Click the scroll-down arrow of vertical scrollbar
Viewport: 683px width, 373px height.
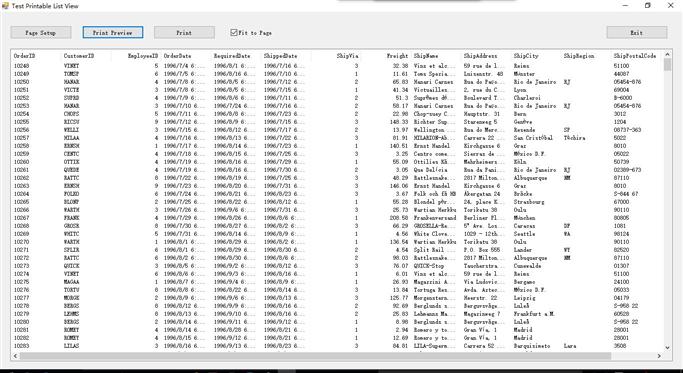667,347
